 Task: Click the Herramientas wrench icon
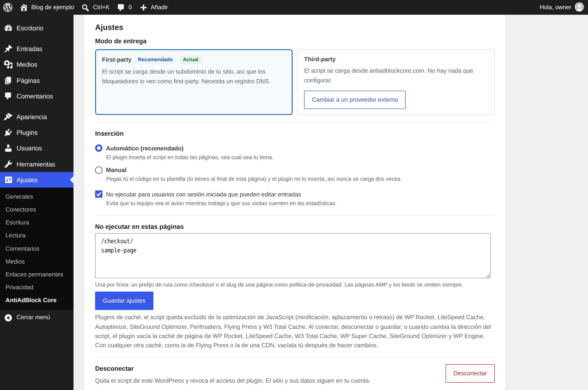tap(8, 164)
